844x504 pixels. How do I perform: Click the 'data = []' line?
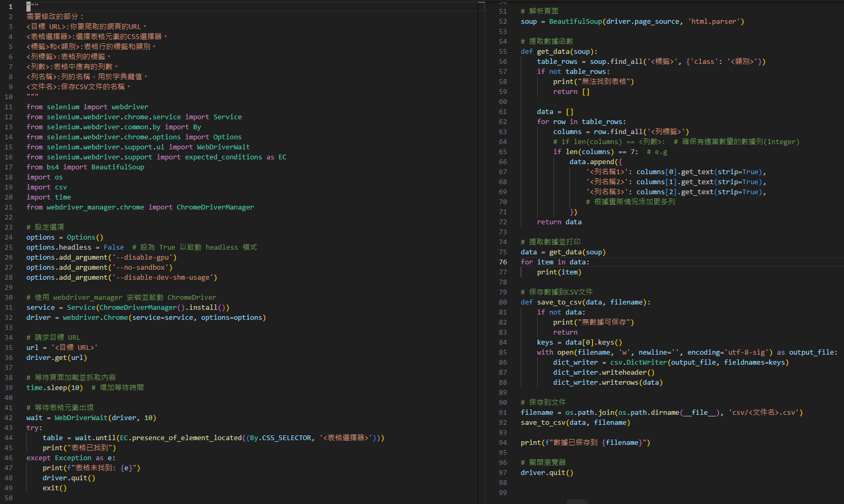point(555,111)
